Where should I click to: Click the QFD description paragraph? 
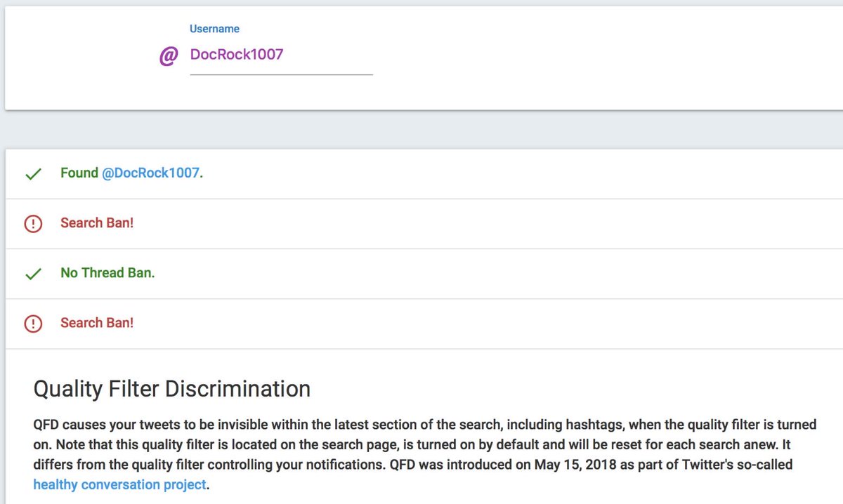coord(425,455)
